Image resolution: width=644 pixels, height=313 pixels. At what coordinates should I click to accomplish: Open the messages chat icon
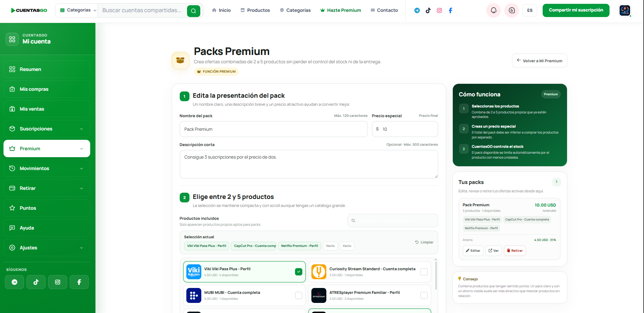tap(512, 10)
